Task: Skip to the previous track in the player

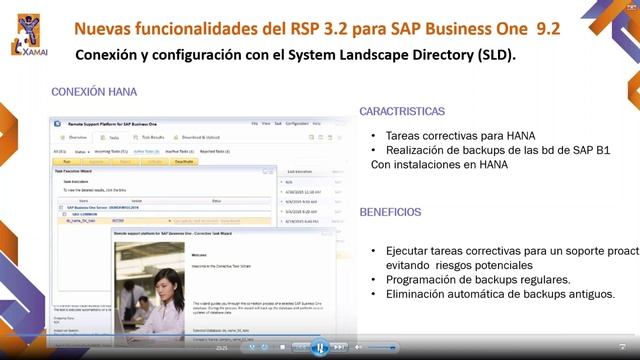Action: pyautogui.click(x=301, y=347)
